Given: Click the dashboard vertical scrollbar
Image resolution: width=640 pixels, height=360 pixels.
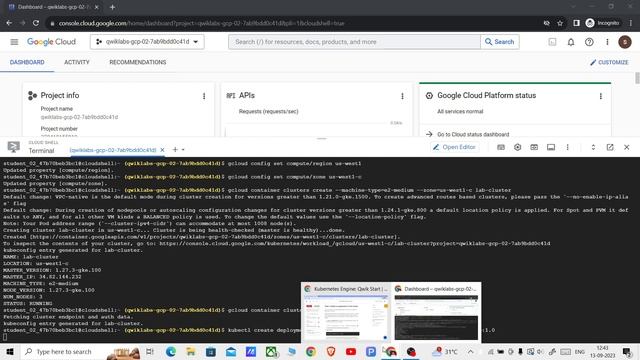Looking at the screenshot, I should coord(637,78).
